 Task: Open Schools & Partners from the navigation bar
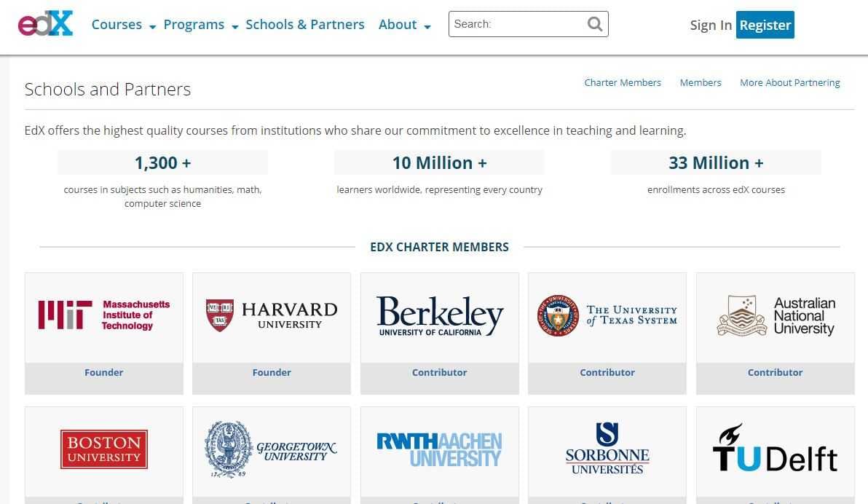pos(305,24)
